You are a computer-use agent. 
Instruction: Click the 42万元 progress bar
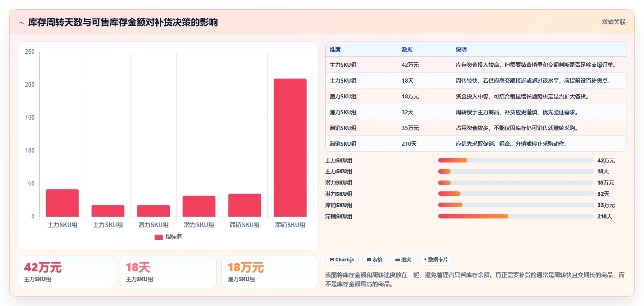(516, 160)
